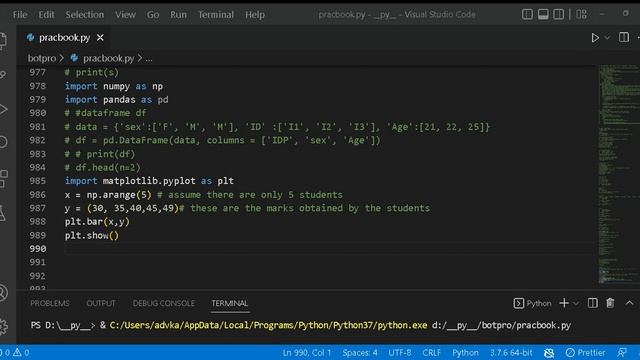Click Ln 990, Col 1 in status bar
This screenshot has width=640, height=360.
[307, 352]
